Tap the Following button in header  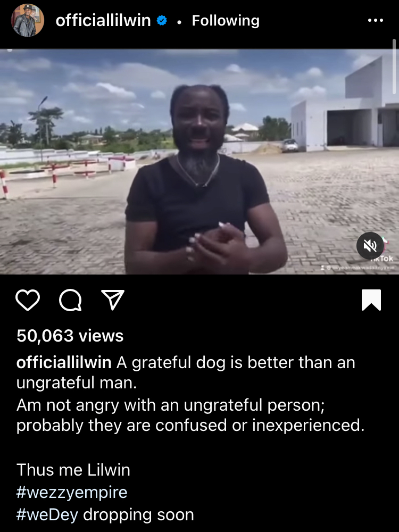(226, 21)
